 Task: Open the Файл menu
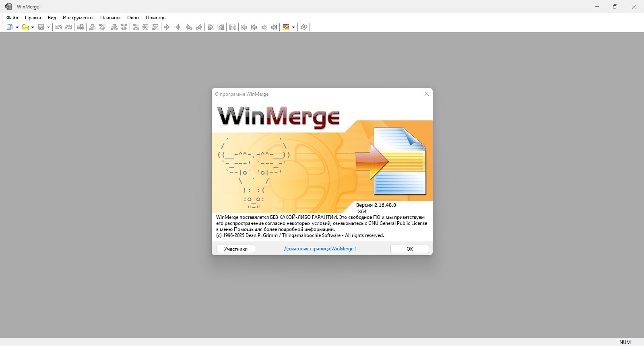tap(12, 18)
